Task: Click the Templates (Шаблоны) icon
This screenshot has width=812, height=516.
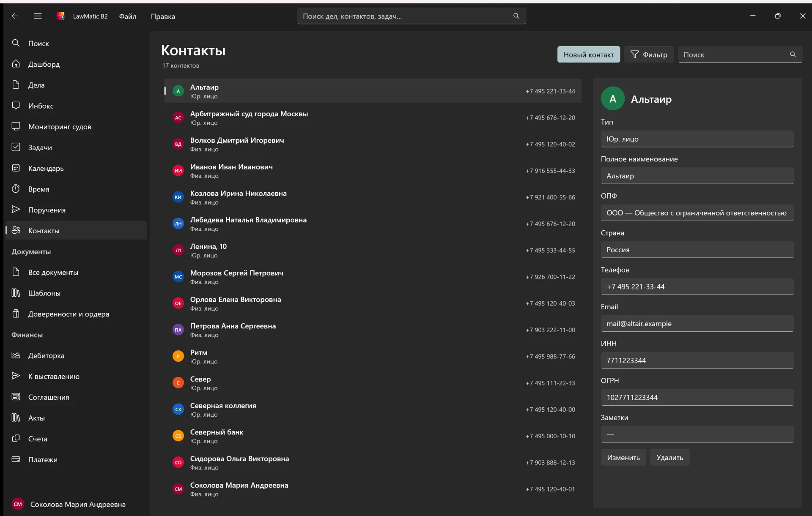Action: (x=16, y=293)
